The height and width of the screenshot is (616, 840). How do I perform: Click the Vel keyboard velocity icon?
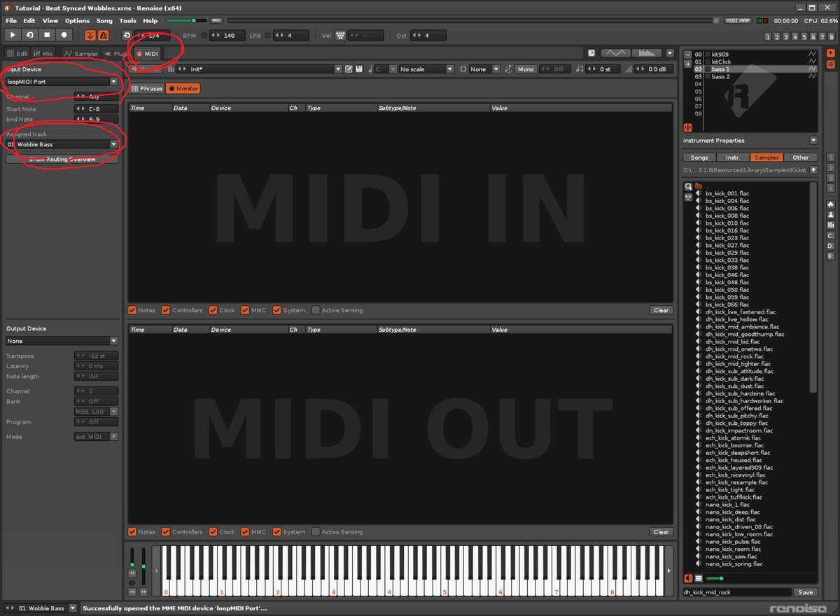click(340, 35)
